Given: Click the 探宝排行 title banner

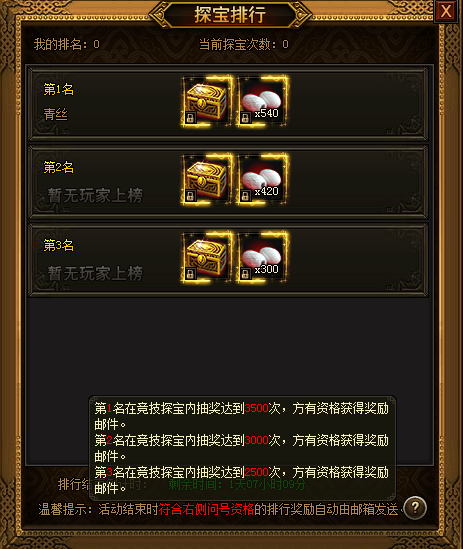Looking at the screenshot, I should click(x=230, y=15).
